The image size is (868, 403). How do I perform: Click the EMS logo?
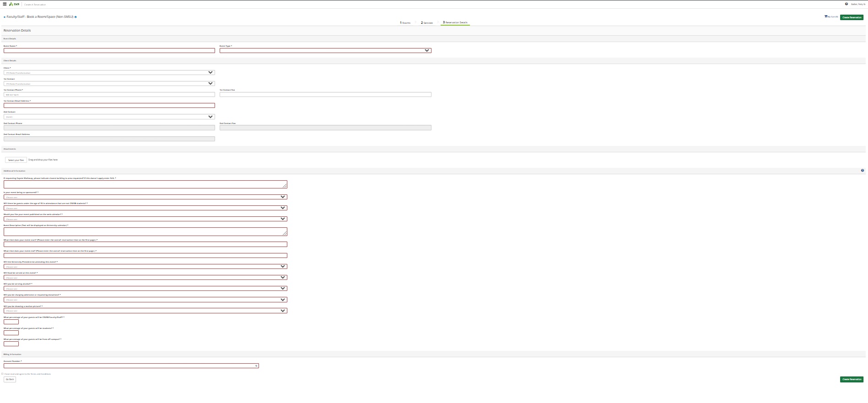(14, 4)
